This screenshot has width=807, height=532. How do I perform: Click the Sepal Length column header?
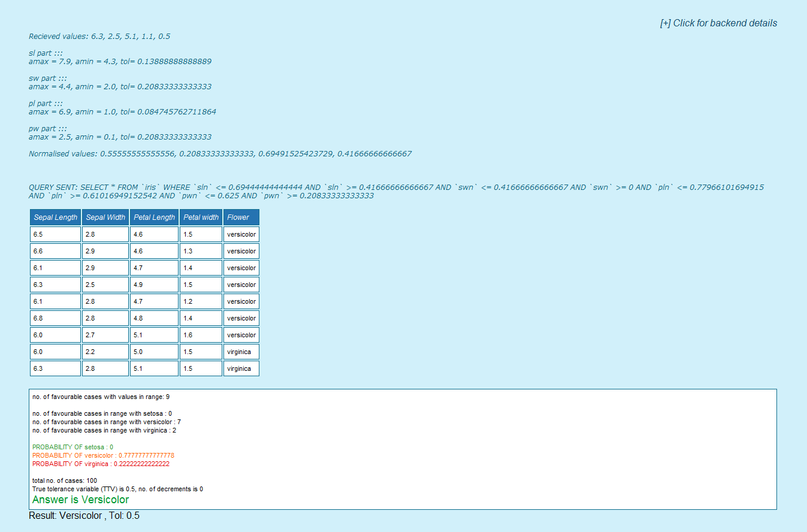[x=55, y=217]
